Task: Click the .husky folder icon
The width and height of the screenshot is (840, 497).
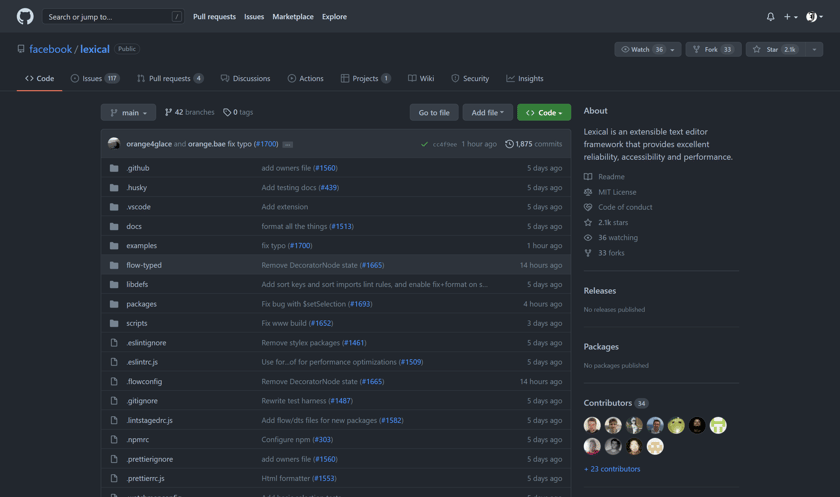Action: (114, 187)
